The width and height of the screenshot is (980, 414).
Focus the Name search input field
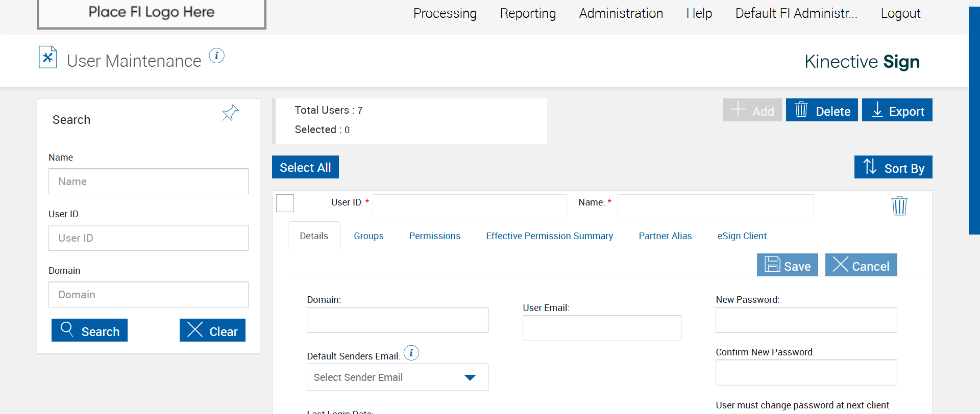(x=148, y=182)
